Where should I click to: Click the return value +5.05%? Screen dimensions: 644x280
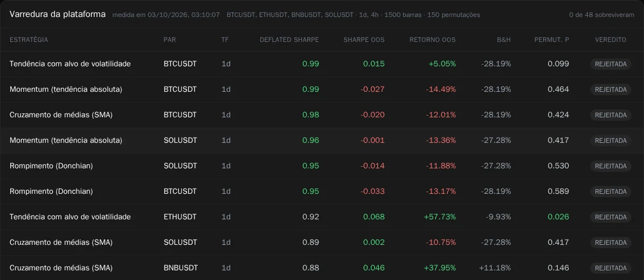[x=442, y=63]
